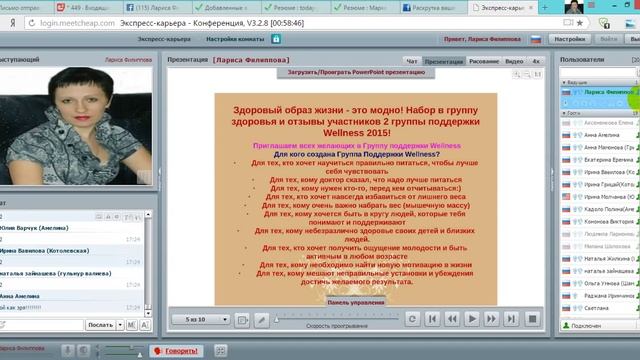Select guest Светлана
The image size is (640, 360).
coord(596,308)
